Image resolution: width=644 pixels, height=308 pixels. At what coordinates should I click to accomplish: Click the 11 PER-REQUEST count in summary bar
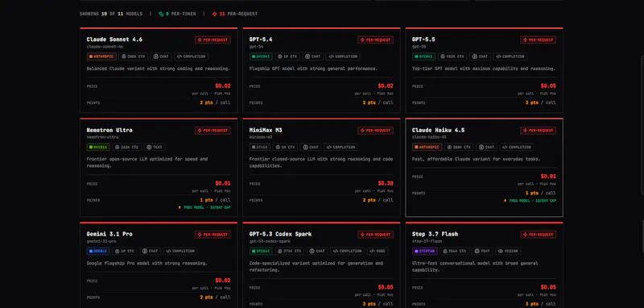pyautogui.click(x=235, y=14)
